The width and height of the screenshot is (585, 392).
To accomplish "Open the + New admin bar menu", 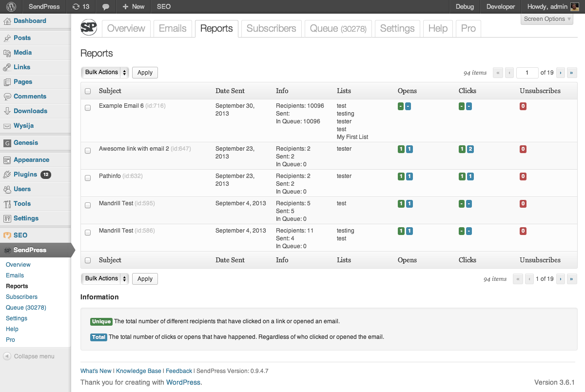I will [134, 7].
